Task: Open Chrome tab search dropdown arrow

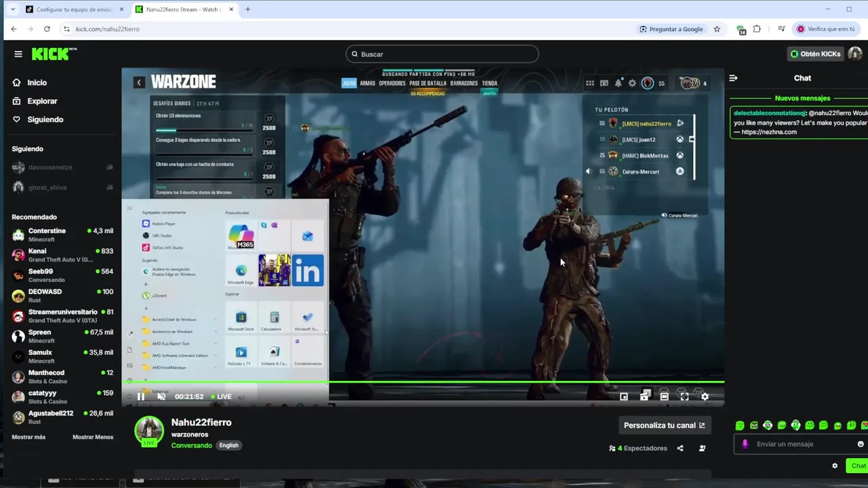Action: click(12, 9)
